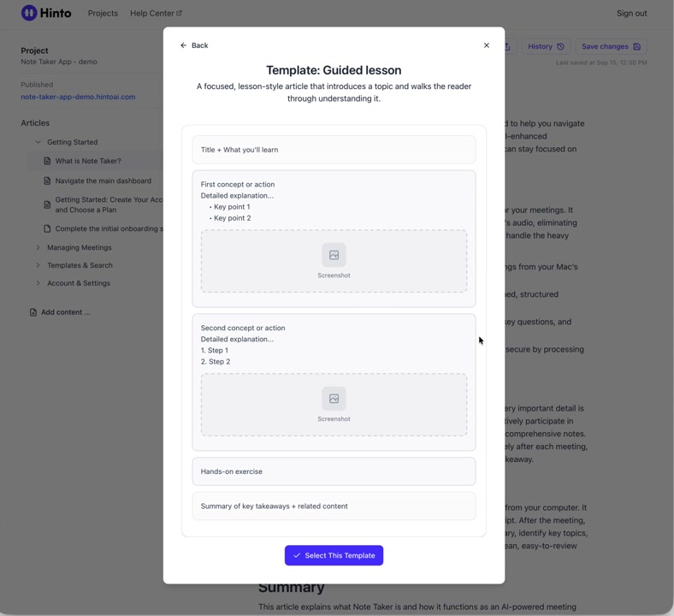Expand the Templates & Search section
The image size is (674, 616).
coord(38,265)
